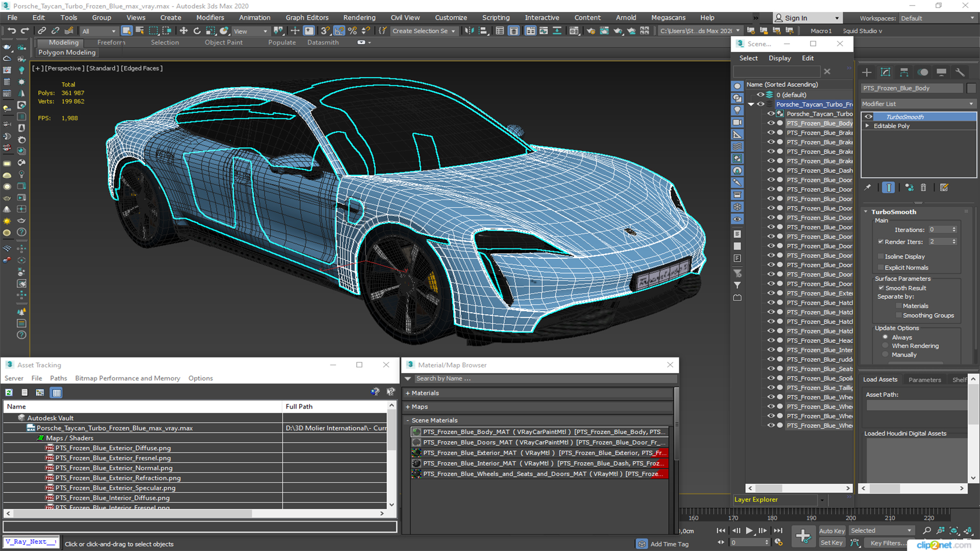
Task: Toggle visibility of 0 (default) layer
Action: pyautogui.click(x=761, y=94)
